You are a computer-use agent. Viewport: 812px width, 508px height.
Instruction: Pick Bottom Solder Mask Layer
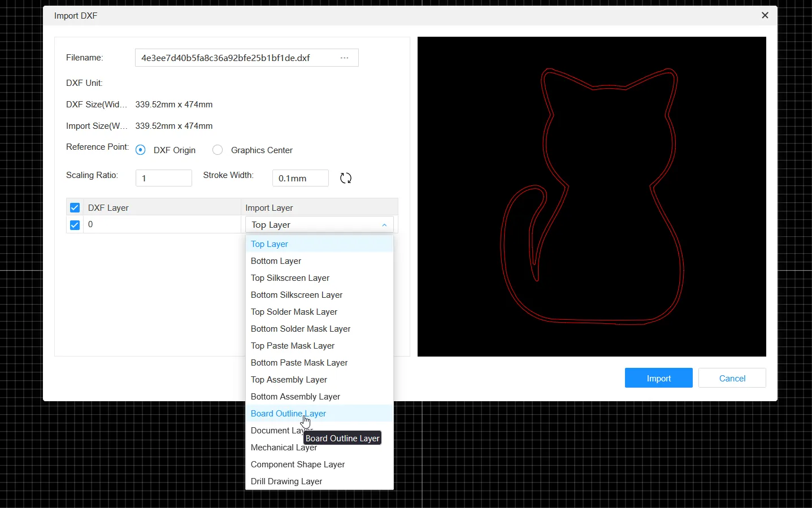(320, 329)
